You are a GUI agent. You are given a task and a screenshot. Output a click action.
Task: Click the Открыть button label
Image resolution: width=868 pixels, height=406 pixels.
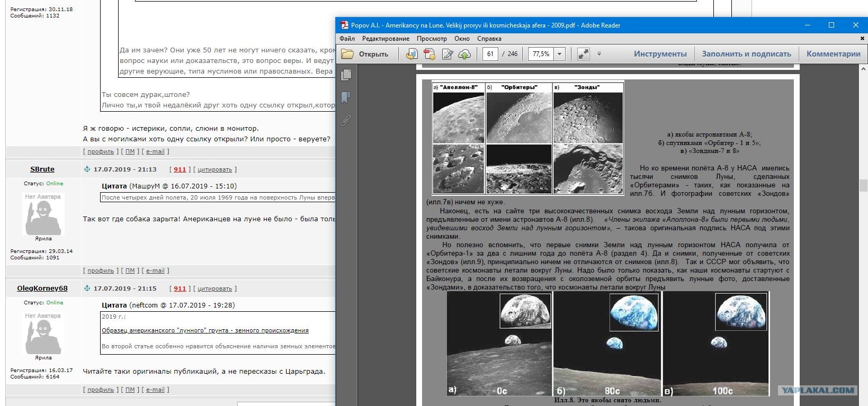tap(374, 54)
